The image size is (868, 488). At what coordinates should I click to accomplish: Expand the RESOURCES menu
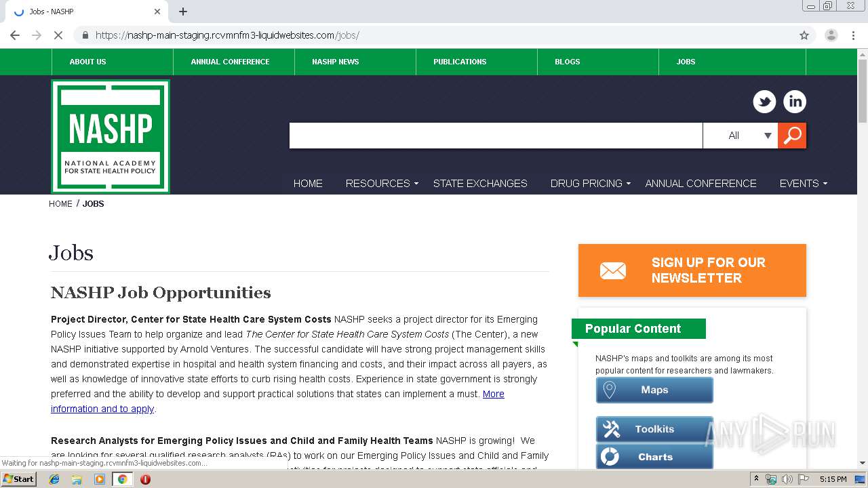382,184
